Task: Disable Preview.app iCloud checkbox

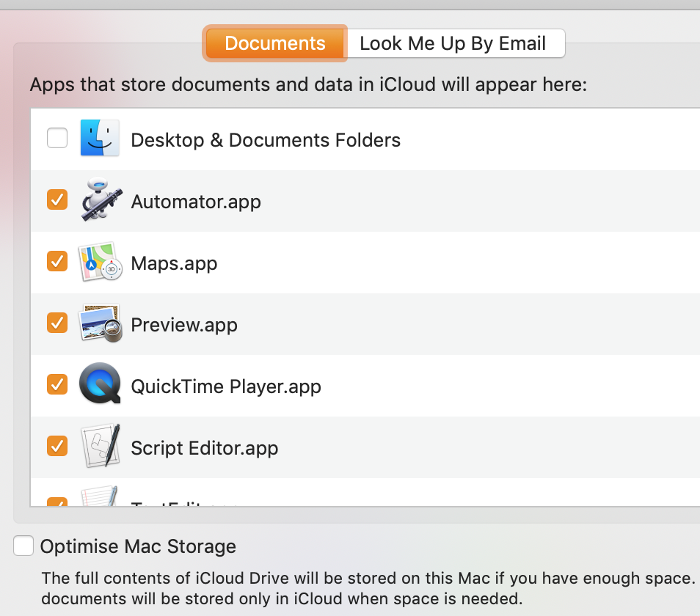Action: point(57,323)
